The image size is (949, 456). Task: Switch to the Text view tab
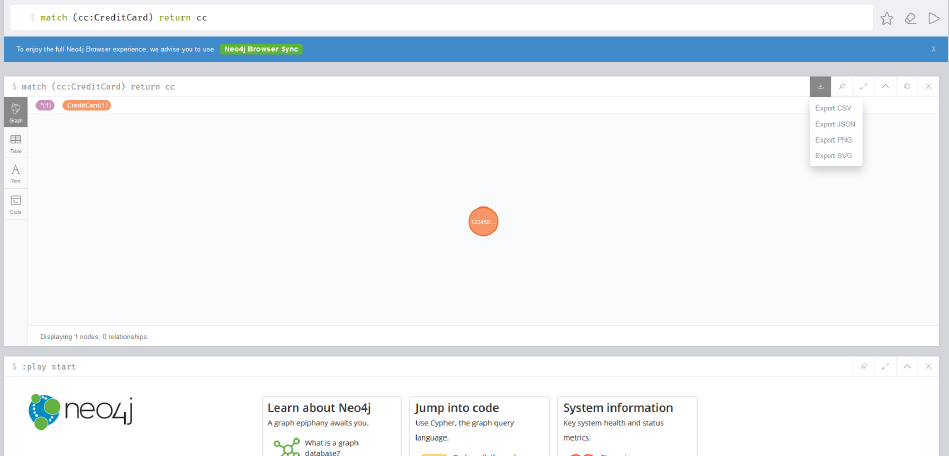coord(16,173)
